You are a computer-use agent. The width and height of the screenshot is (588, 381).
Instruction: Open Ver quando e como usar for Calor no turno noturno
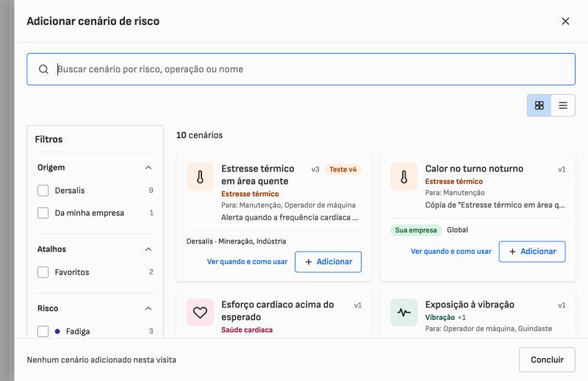pyautogui.click(x=451, y=252)
